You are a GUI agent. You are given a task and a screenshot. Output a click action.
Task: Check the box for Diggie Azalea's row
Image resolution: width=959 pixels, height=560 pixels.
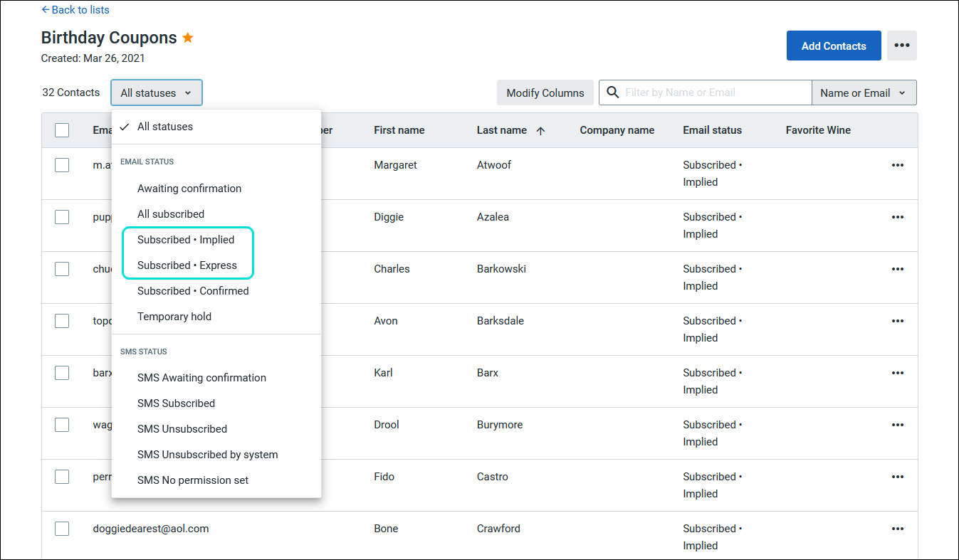[62, 217]
